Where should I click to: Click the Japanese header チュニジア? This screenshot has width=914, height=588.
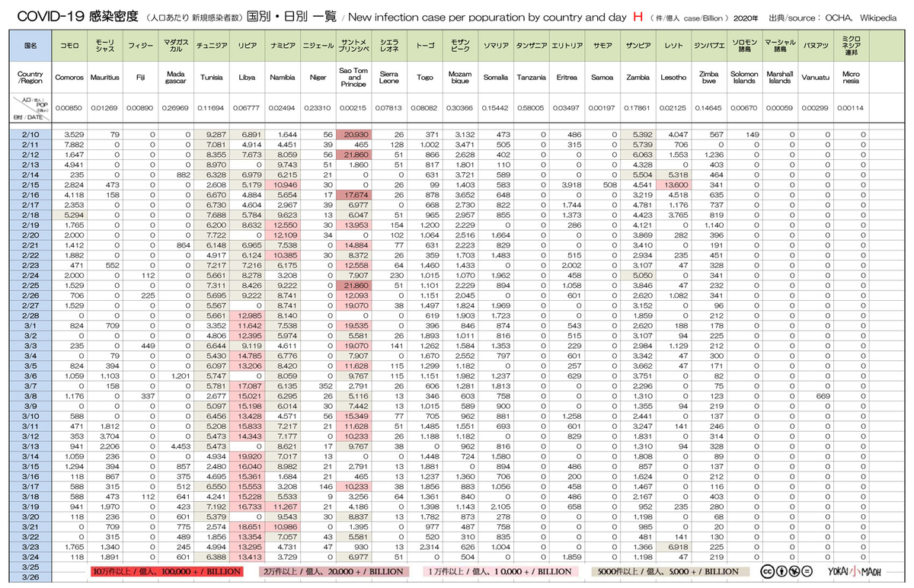pyautogui.click(x=211, y=46)
